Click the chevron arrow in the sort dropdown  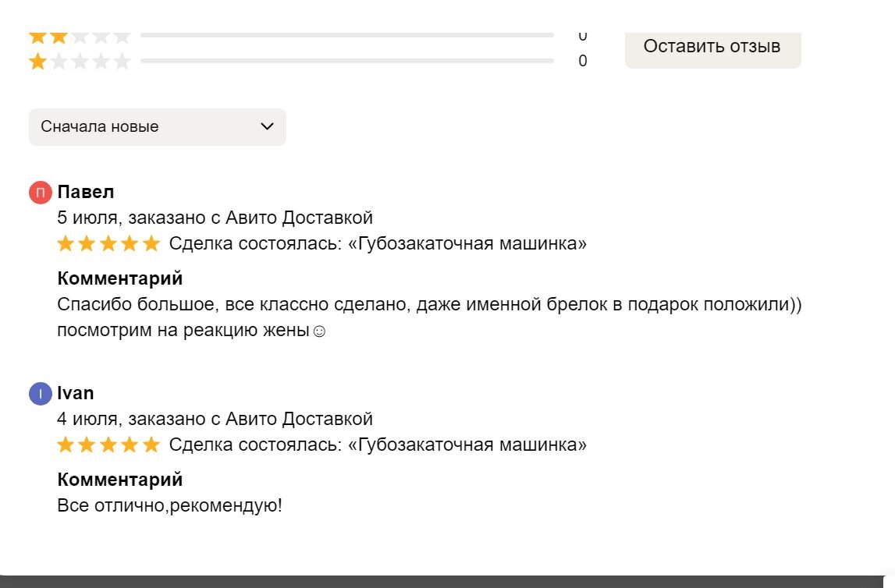[x=267, y=126]
